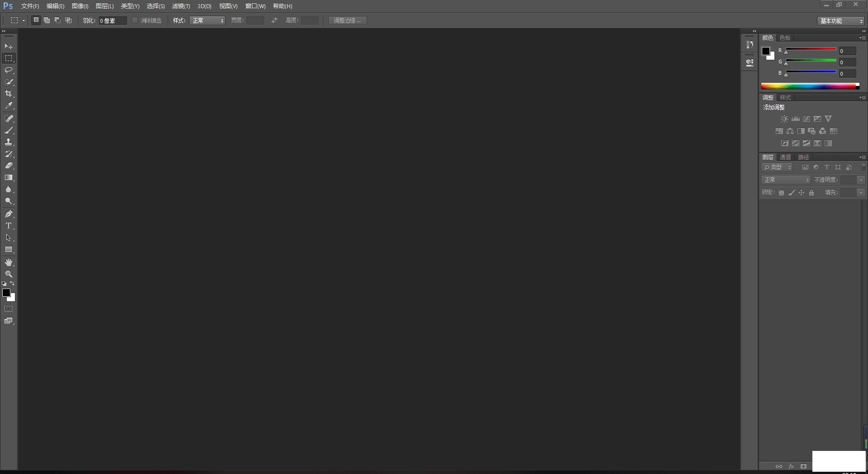Select the Clone Stamp tool
The height and width of the screenshot is (474, 868).
[9, 142]
